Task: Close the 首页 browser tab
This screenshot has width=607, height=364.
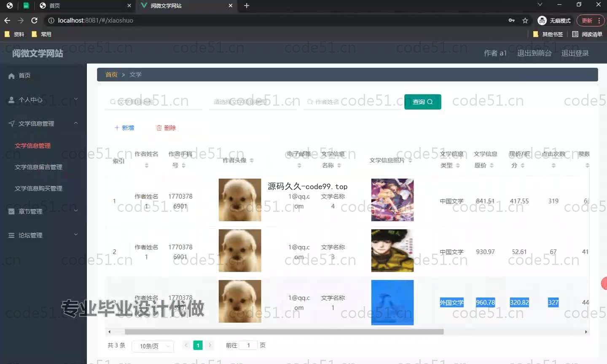Action: coord(129,5)
